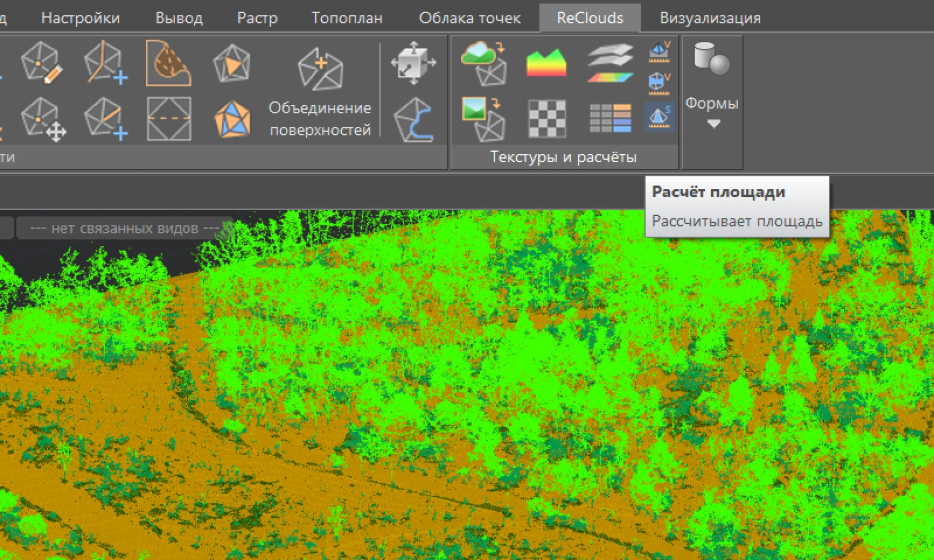Click the mesh with blue curve icon
The image size is (934, 560).
[413, 119]
